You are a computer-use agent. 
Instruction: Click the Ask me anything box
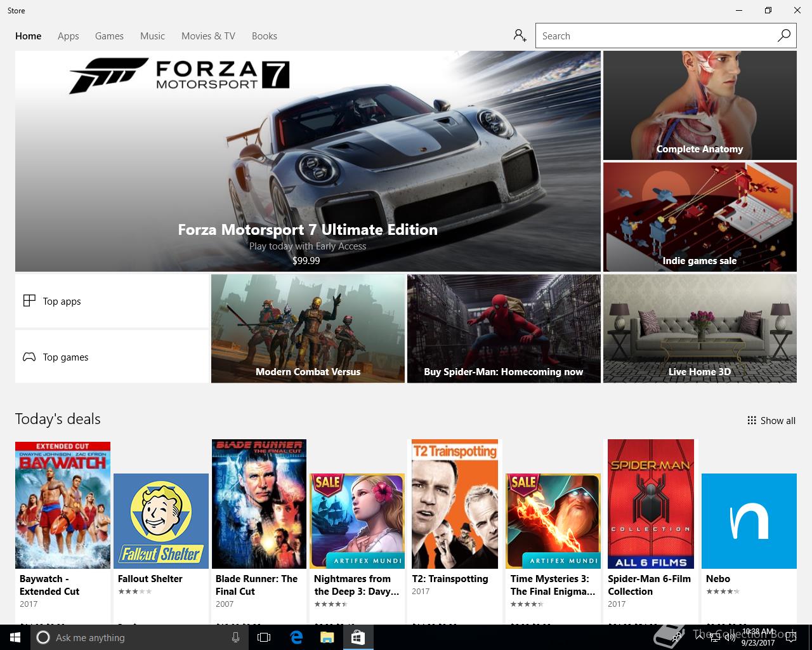(x=140, y=637)
